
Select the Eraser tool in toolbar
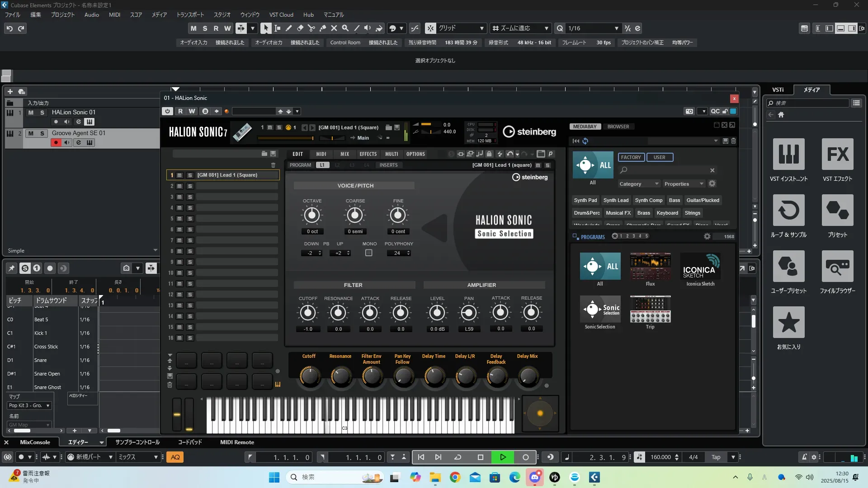tap(300, 28)
